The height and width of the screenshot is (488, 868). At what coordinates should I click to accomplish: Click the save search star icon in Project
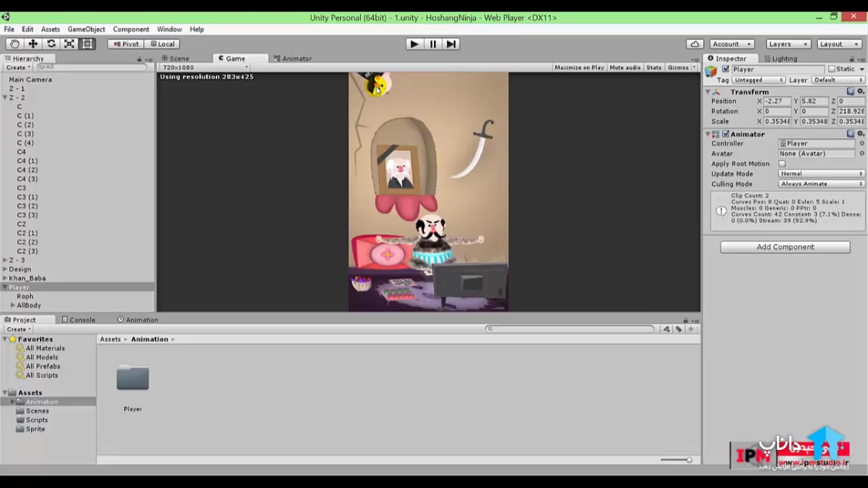[x=691, y=329]
